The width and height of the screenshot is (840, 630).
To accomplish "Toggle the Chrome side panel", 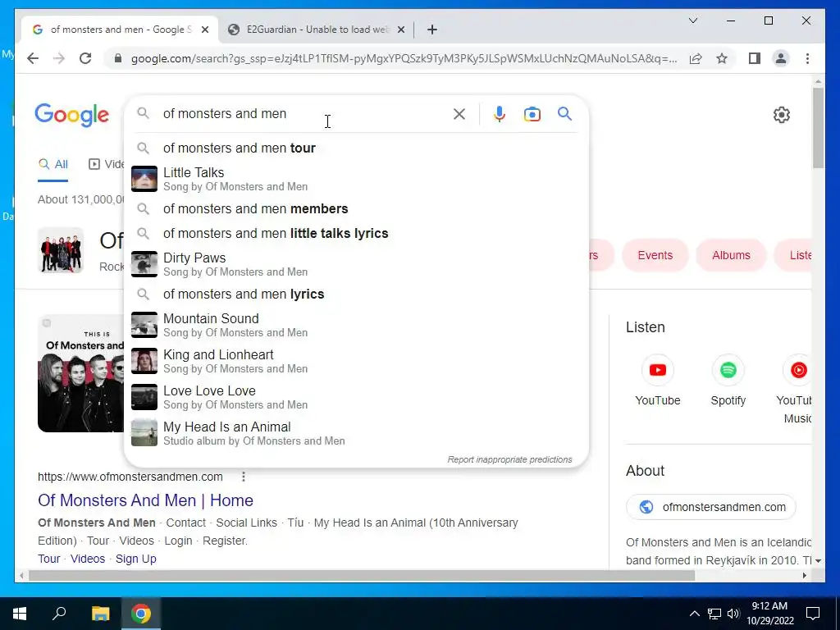I will point(755,58).
